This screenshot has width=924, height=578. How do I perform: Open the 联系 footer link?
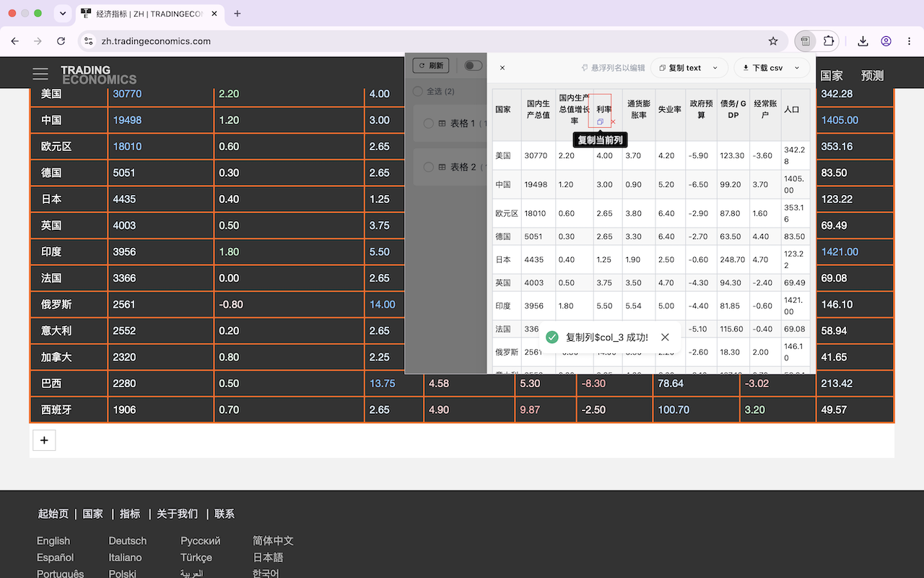click(225, 514)
